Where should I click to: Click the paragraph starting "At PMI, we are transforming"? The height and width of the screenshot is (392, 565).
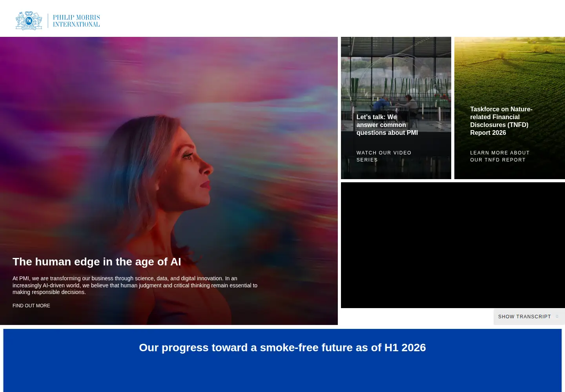pos(135,285)
